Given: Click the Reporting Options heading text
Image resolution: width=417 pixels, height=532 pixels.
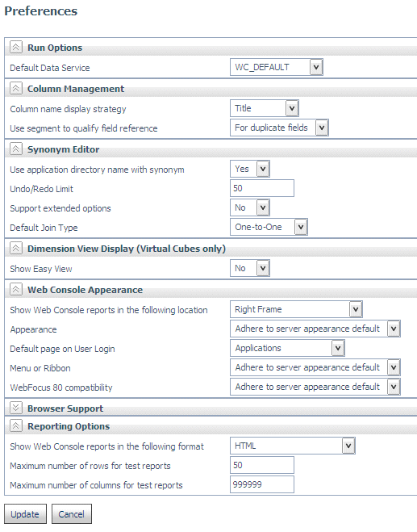Looking at the screenshot, I should point(69,426).
